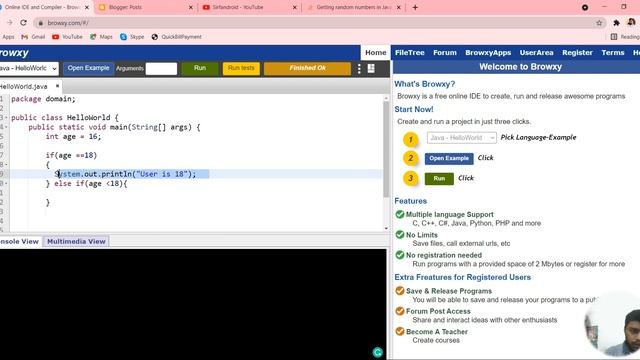Image resolution: width=640 pixels, height=360 pixels.
Task: Open a new browser tab with plus icon
Action: [x=415, y=7]
